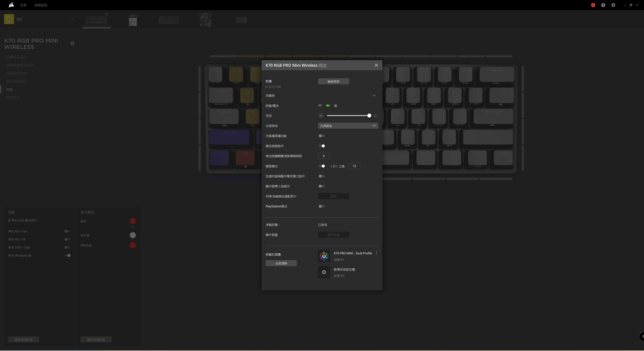Screen dimensions: 644x351
Task: Open the help question mark icon
Action: tap(603, 5)
